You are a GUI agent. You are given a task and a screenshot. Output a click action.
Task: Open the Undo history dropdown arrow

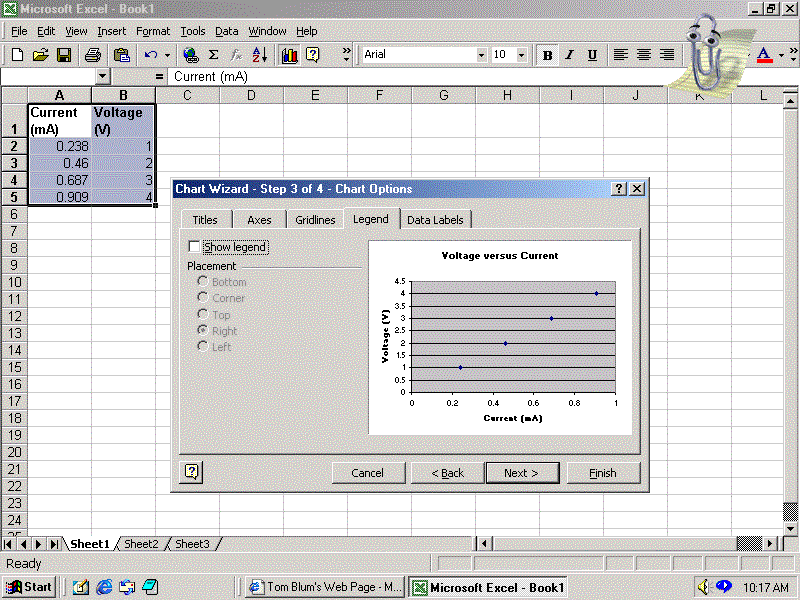coord(167,55)
